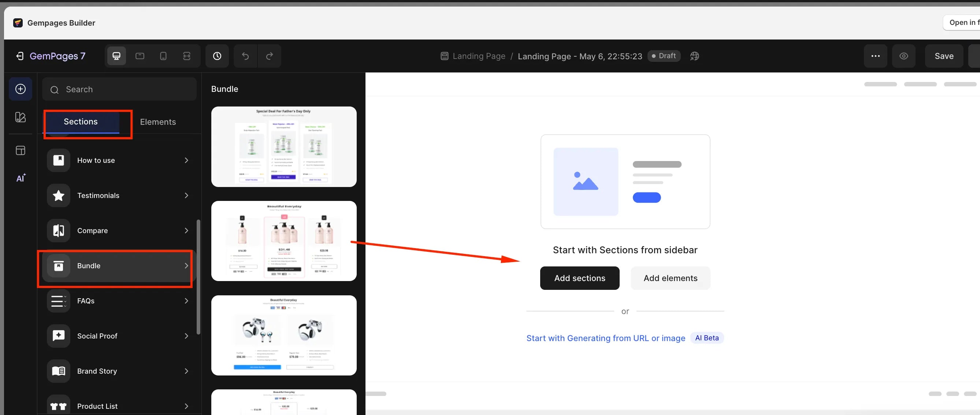
Task: Expand the Brand Story category chevron
Action: click(x=186, y=371)
